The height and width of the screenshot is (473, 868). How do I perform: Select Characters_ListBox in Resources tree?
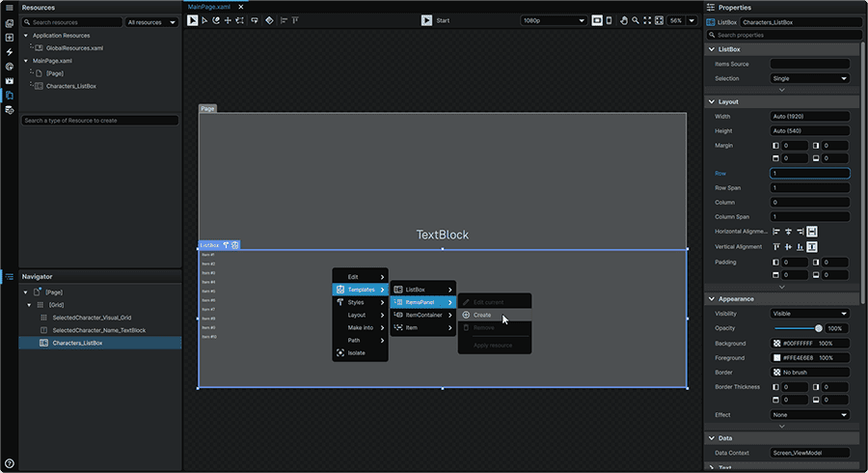tap(70, 87)
